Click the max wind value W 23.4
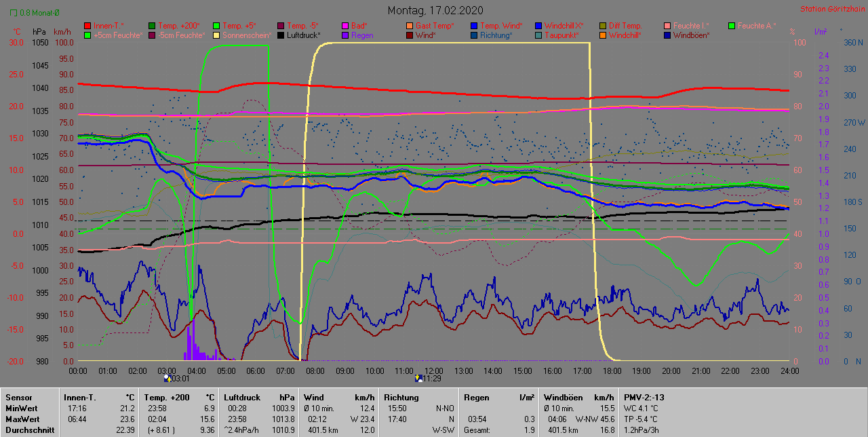Viewport: 868px width, 437px height. pyautogui.click(x=362, y=419)
